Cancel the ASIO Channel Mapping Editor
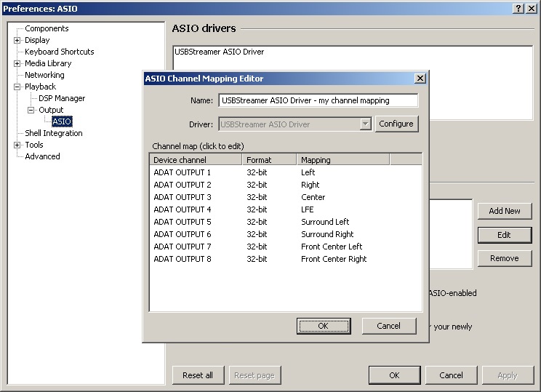This screenshot has width=541, height=392. click(x=389, y=327)
